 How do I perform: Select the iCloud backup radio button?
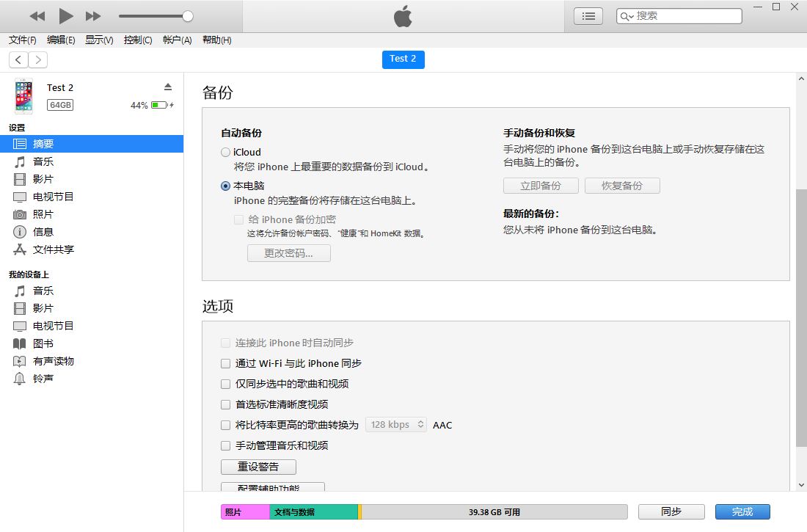tap(225, 153)
